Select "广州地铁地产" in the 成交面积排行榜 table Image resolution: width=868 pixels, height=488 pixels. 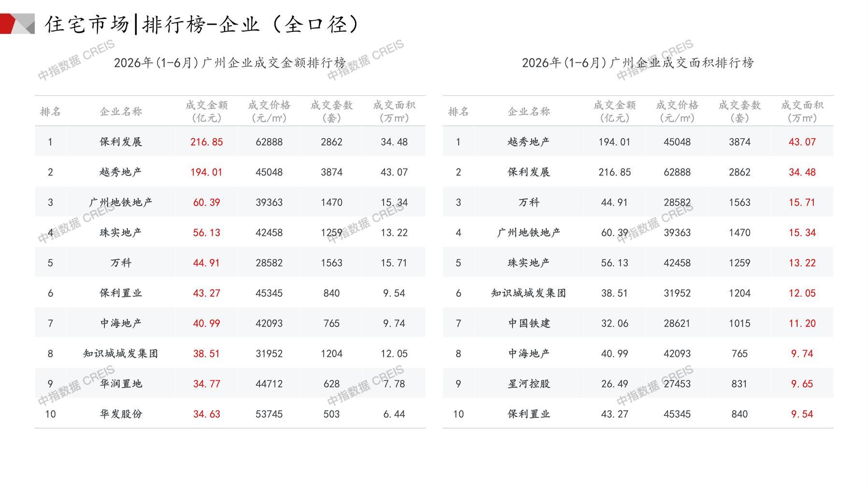coord(529,232)
